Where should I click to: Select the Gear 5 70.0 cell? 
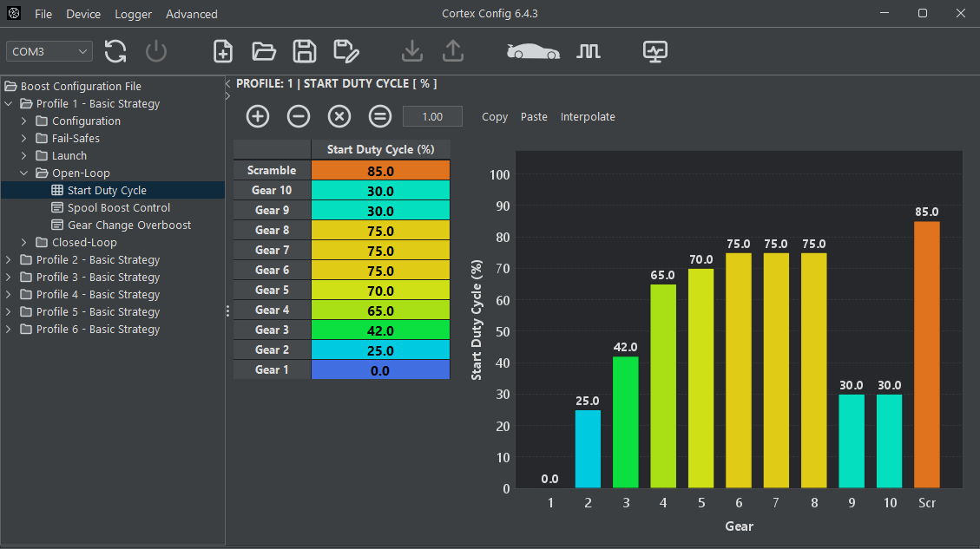point(380,291)
